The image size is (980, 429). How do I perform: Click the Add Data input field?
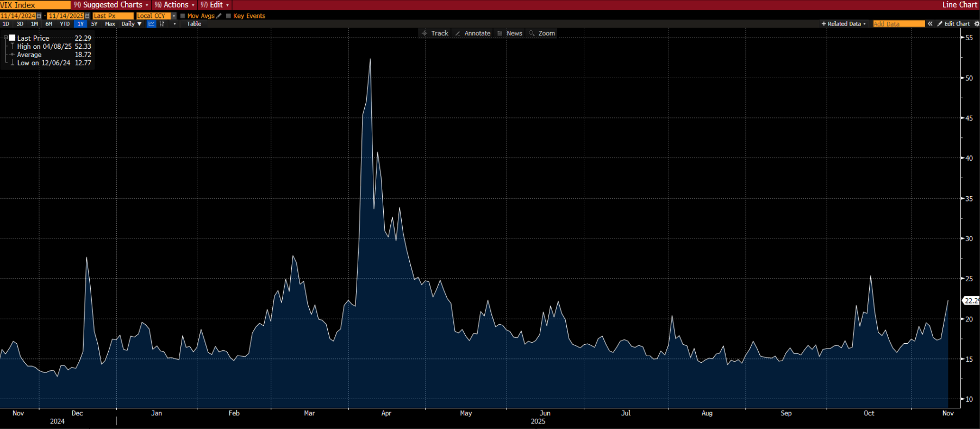898,24
